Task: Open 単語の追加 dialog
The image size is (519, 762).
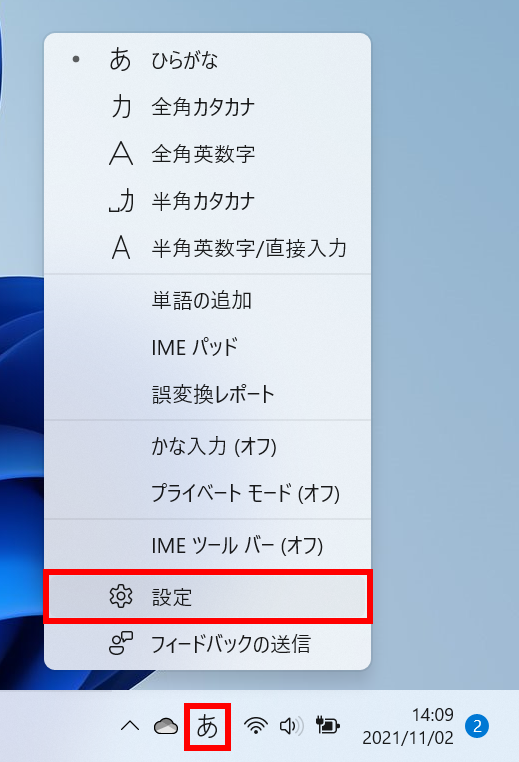Action: pyautogui.click(x=208, y=300)
